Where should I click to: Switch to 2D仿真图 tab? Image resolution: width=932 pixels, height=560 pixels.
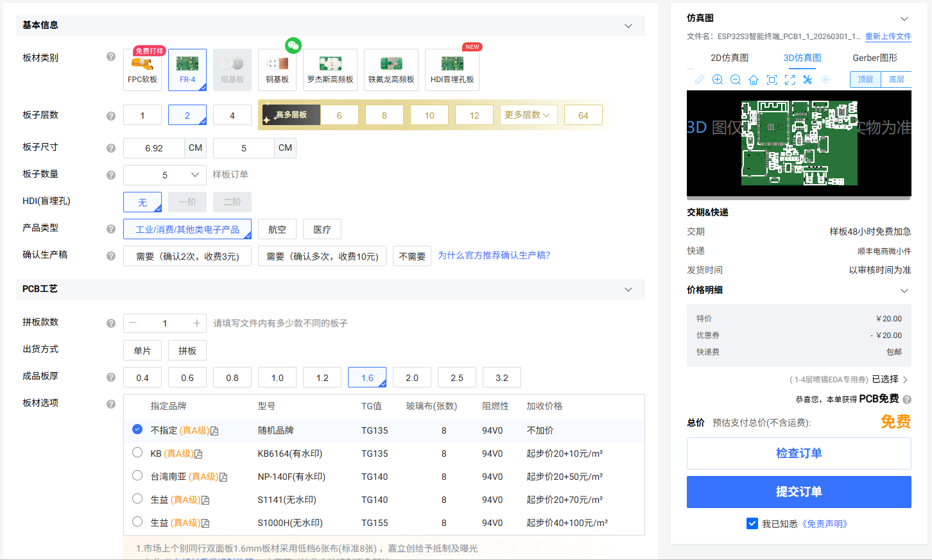(729, 58)
